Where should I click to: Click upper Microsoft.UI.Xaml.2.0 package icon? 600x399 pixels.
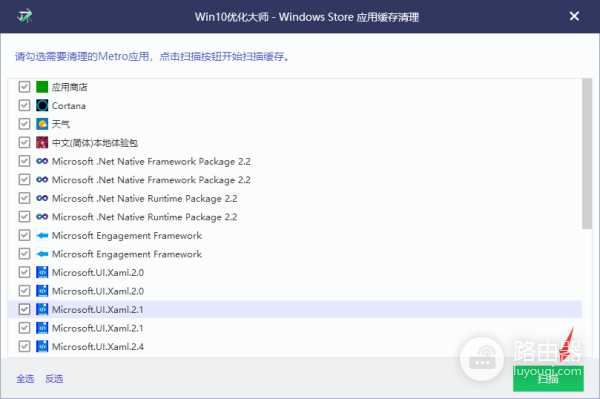pyautogui.click(x=42, y=272)
